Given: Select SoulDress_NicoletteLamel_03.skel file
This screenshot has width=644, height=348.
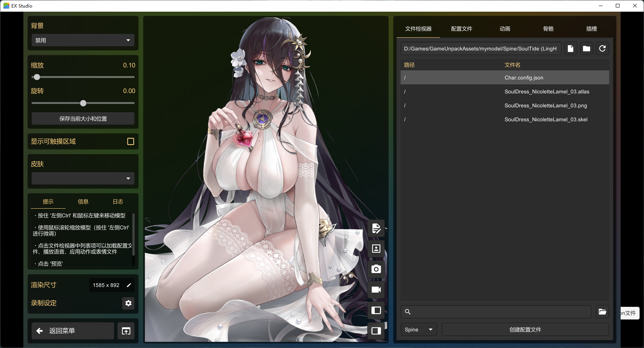Looking at the screenshot, I should click(505, 119).
